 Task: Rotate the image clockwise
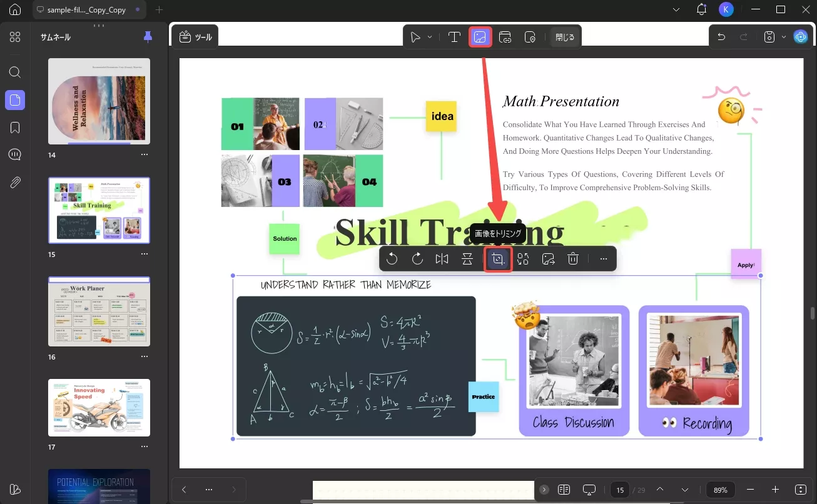pyautogui.click(x=417, y=259)
